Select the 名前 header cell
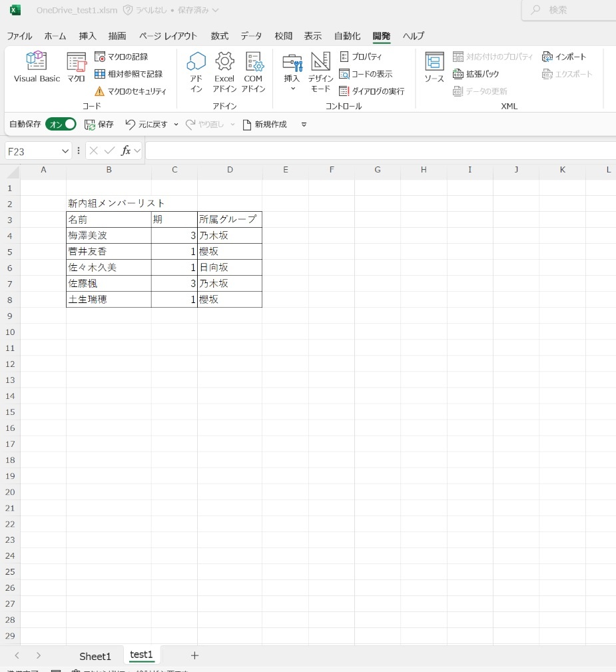 click(109, 219)
